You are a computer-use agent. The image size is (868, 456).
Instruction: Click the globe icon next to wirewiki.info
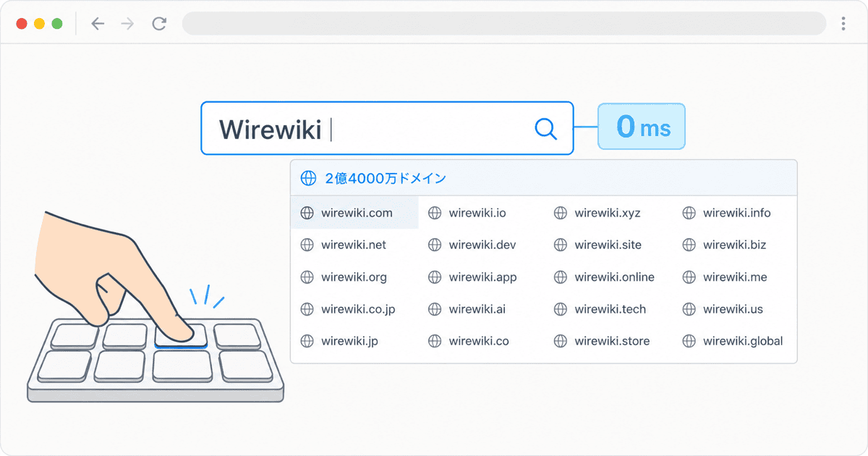coord(689,213)
